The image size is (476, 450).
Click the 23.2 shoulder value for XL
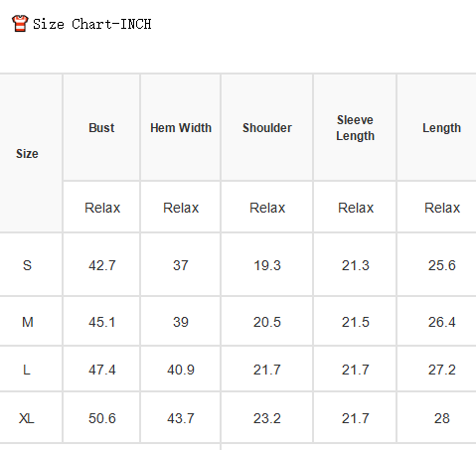pos(267,418)
